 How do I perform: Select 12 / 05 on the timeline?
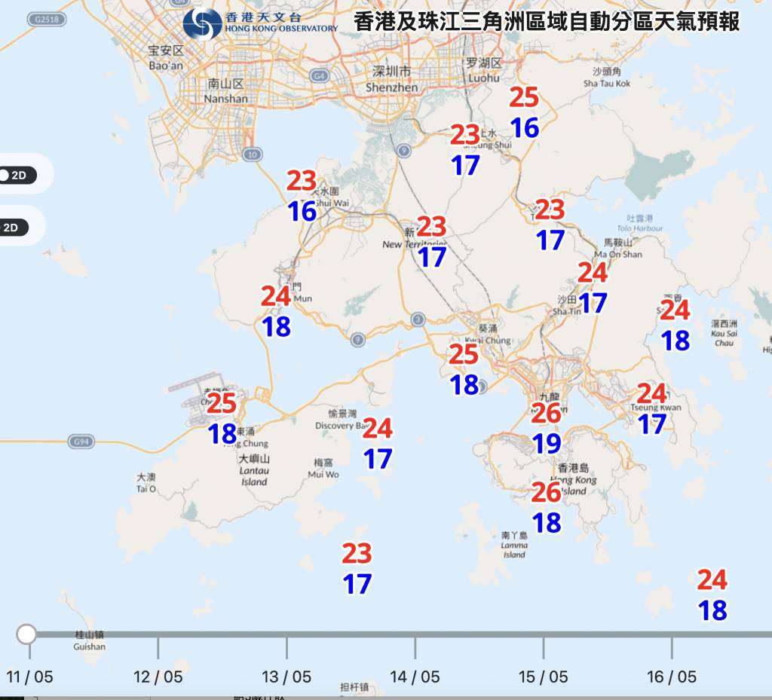(x=158, y=677)
